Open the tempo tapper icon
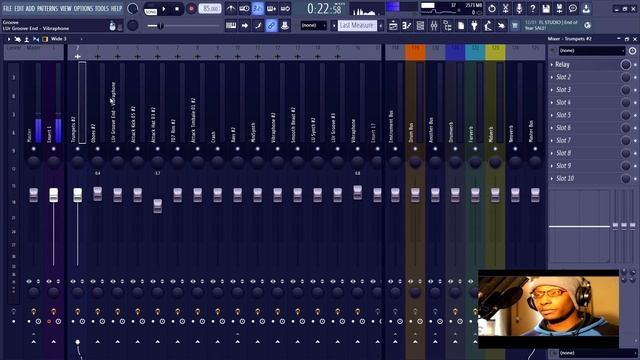 click(488, 26)
